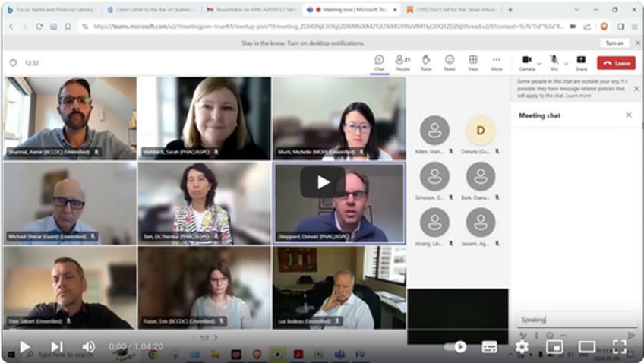Image resolution: width=644 pixels, height=363 pixels.
Task: Open the Chat panel in Teams toolbar
Action: (x=379, y=63)
